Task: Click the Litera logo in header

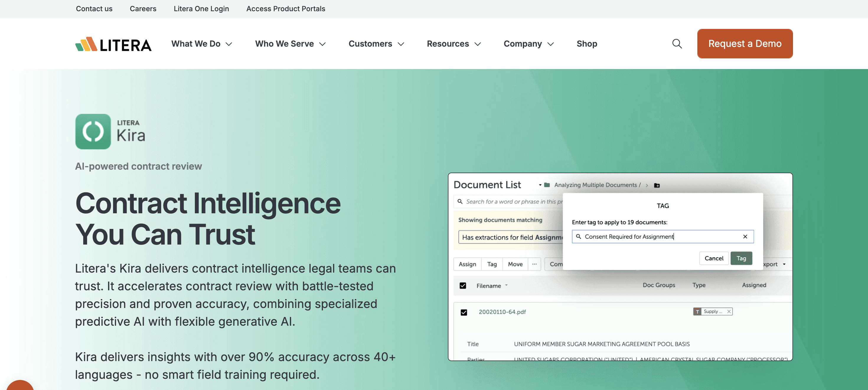Action: pyautogui.click(x=113, y=44)
